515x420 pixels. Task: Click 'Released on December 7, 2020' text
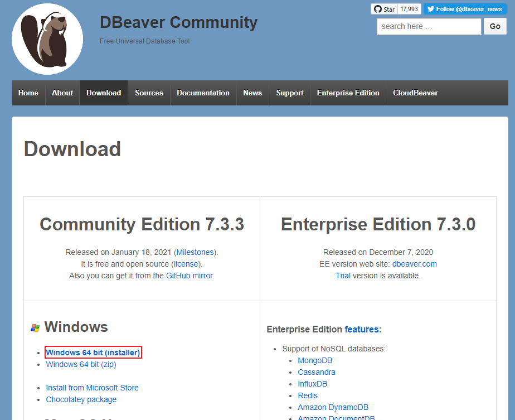click(x=378, y=253)
